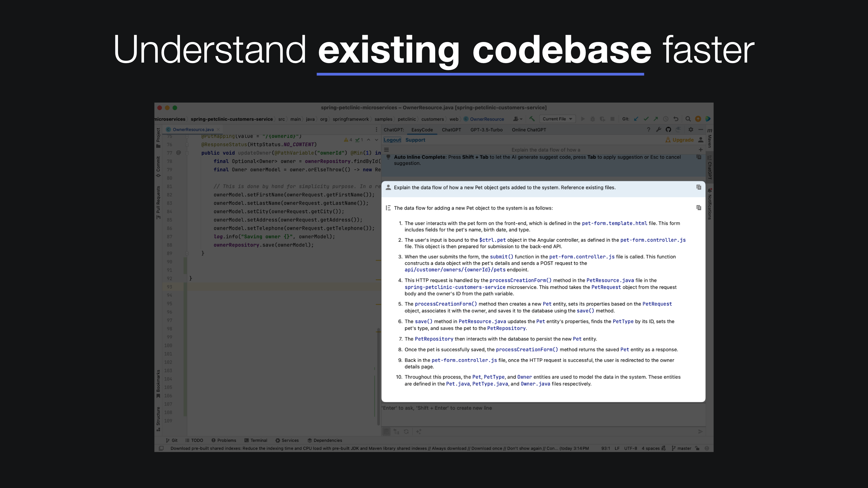The height and width of the screenshot is (488, 868).
Task: Click the send message arrow icon
Action: pyautogui.click(x=700, y=432)
